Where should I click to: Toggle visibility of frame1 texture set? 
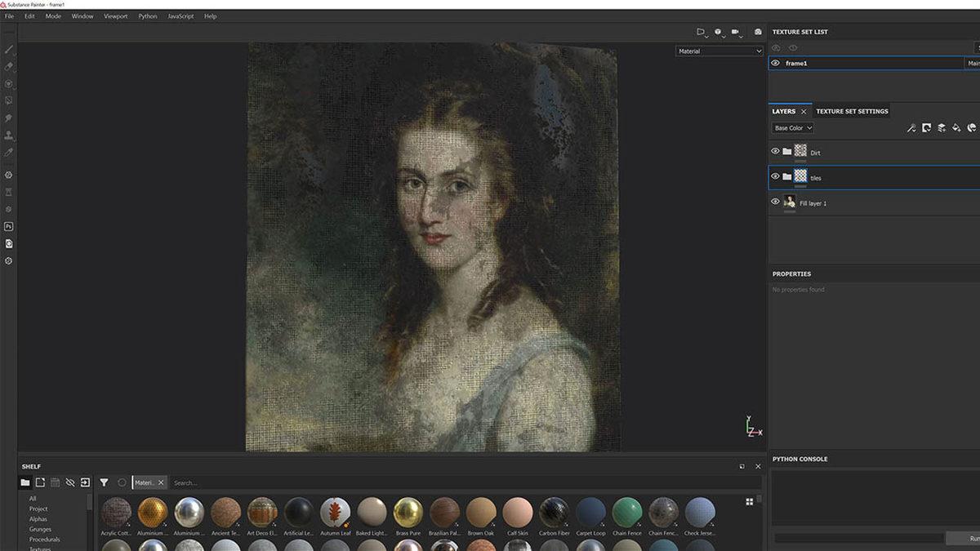(775, 63)
